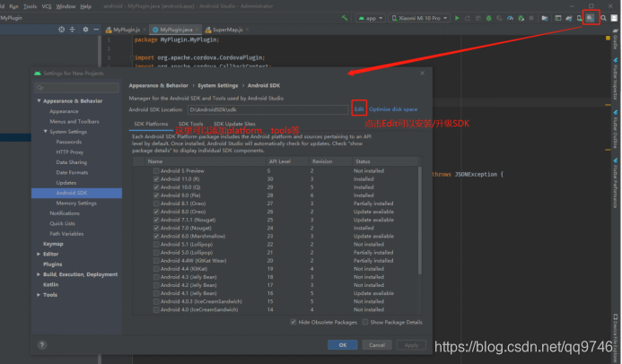Open AVD Manager phone icon in toolbar
Screen dimensions: 622x364
pyautogui.click(x=580, y=18)
